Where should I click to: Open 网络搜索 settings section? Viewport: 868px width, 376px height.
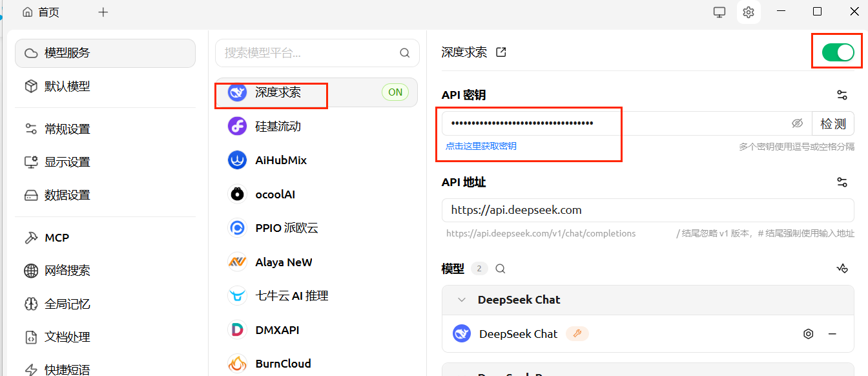coord(105,271)
